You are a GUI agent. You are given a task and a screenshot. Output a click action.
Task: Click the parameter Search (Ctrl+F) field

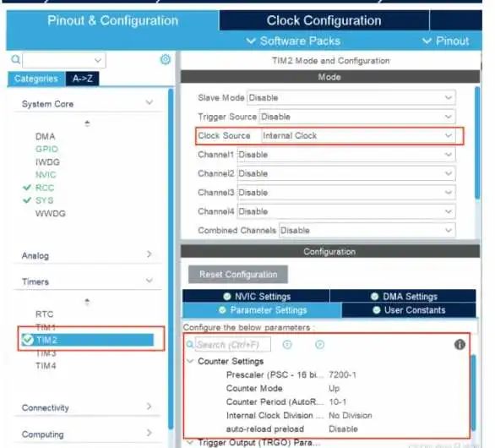click(232, 344)
